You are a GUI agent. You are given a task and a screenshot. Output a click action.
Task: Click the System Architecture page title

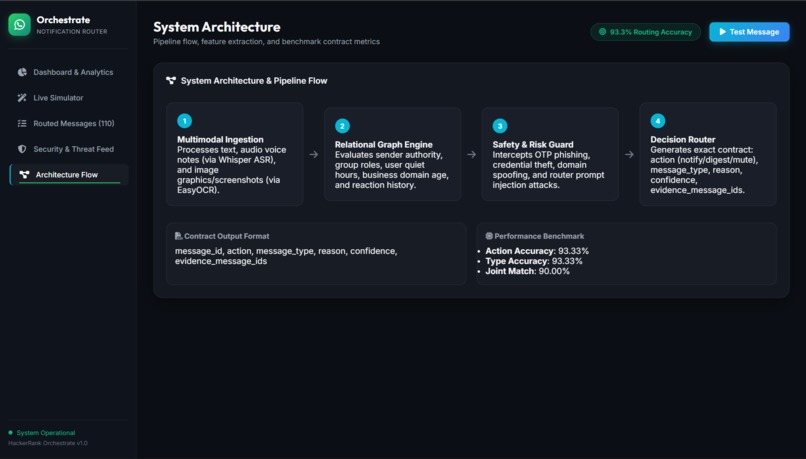[217, 27]
